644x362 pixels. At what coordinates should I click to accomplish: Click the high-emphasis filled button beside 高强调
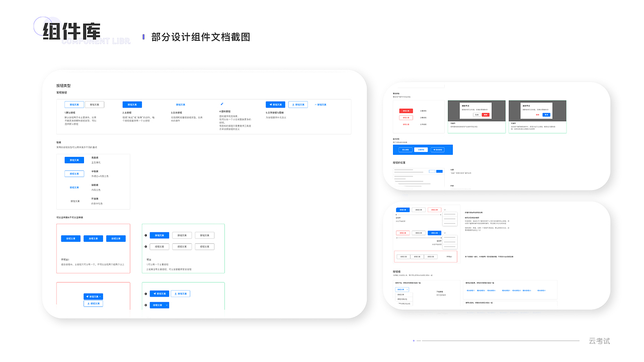[x=74, y=160]
